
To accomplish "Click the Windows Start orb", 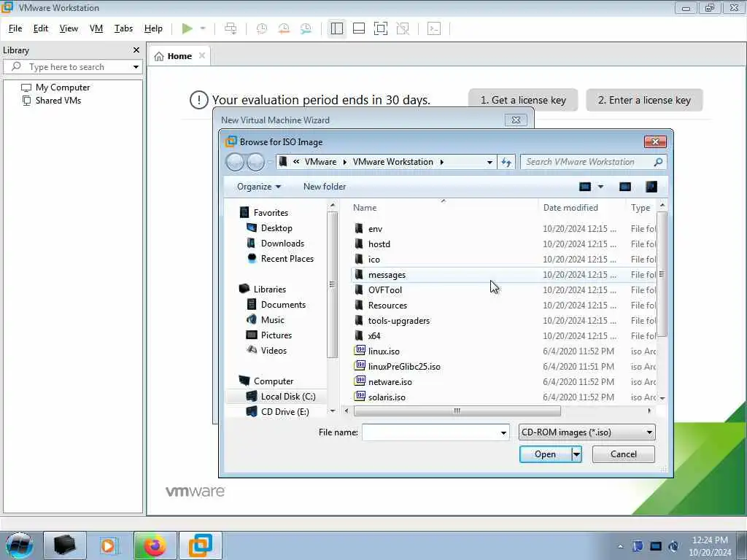I will click(20, 545).
